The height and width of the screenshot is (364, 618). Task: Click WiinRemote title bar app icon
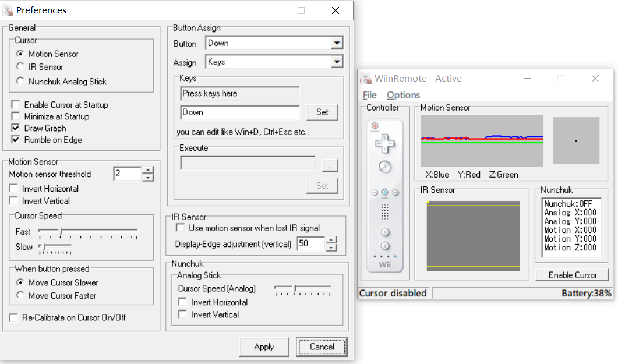coord(366,78)
